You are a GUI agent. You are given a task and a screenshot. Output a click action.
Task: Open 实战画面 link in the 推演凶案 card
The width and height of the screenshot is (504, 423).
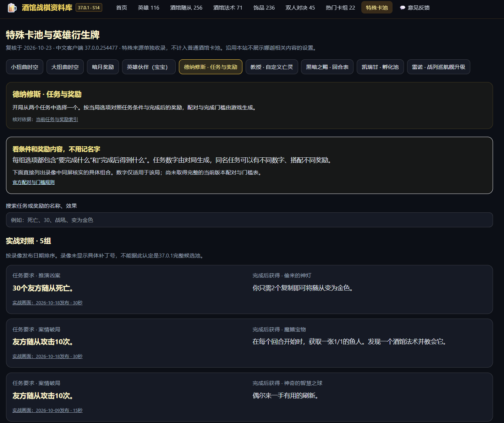(x=48, y=303)
